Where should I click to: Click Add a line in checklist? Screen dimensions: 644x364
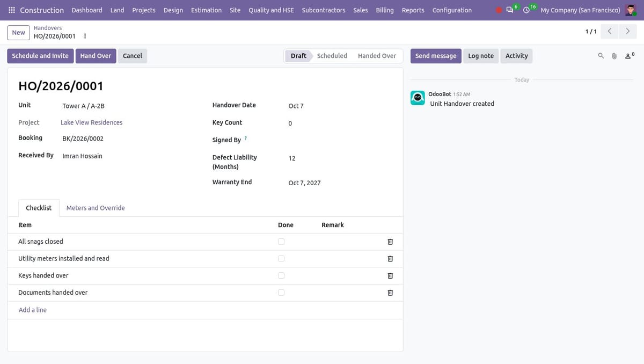tap(33, 310)
